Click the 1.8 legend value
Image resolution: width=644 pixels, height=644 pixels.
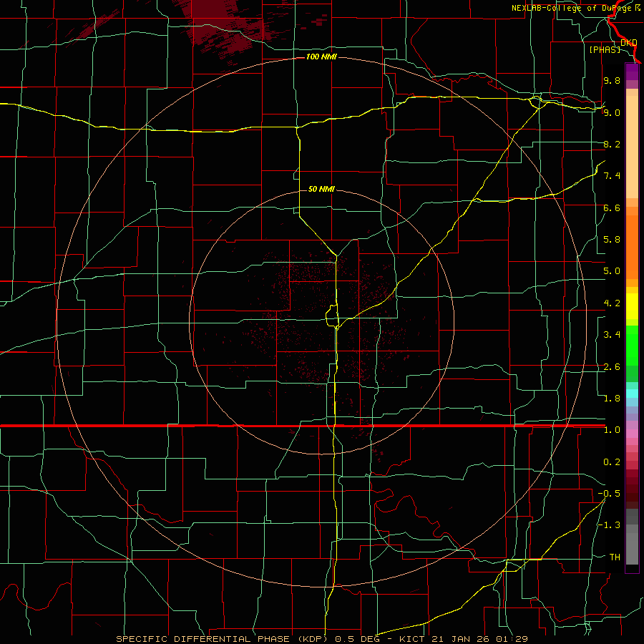[612, 399]
